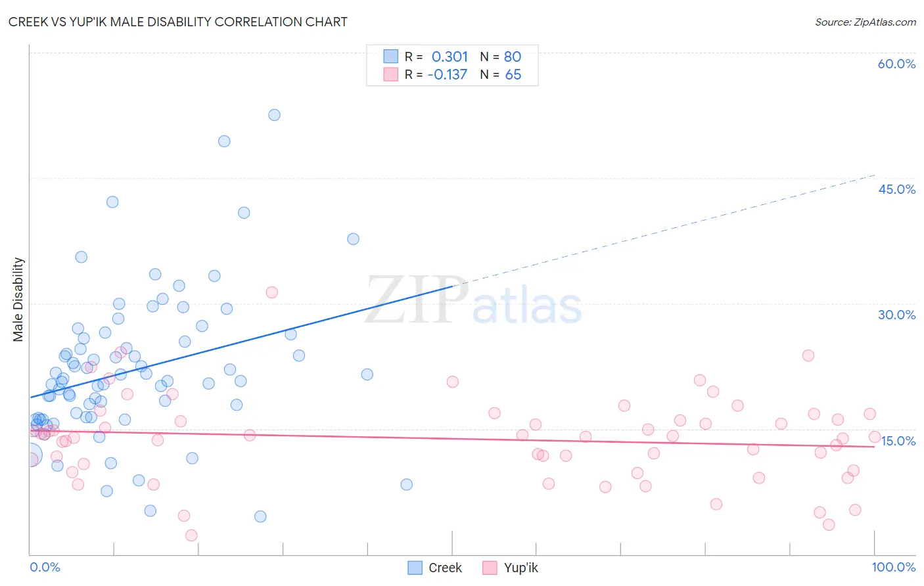The height and width of the screenshot is (586, 924).
Task: Click the blue Creek swatch in bottom legend
Action: [x=415, y=568]
